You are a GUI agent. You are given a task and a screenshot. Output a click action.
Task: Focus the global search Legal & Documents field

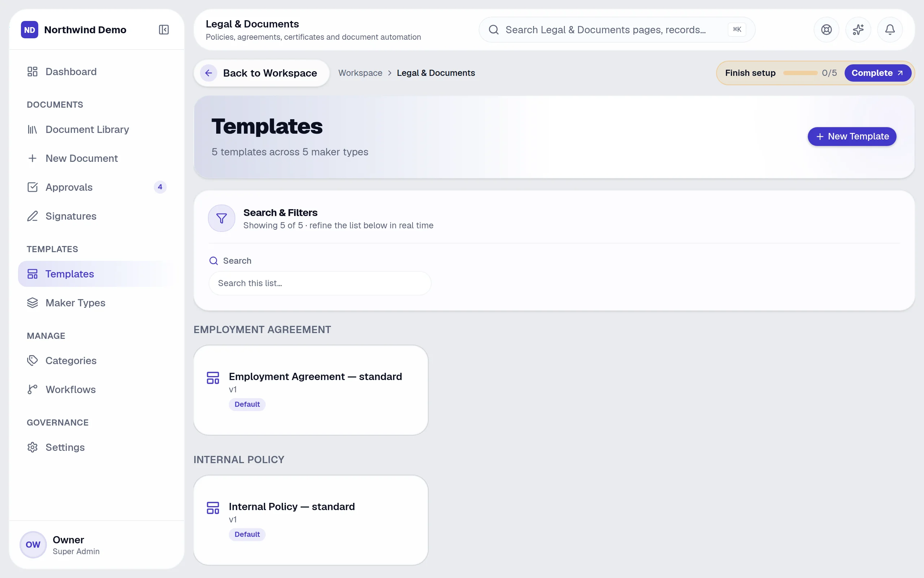click(616, 29)
